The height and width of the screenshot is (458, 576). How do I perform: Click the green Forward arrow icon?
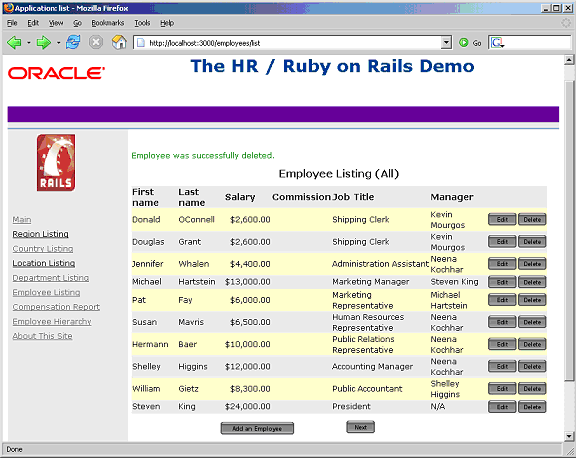point(44,43)
